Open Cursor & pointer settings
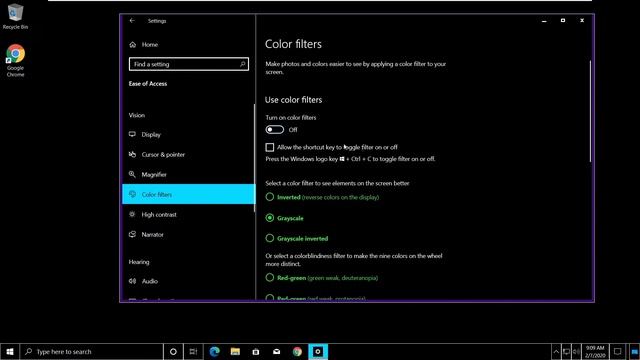This screenshot has height=360, width=640. pyautogui.click(x=189, y=154)
